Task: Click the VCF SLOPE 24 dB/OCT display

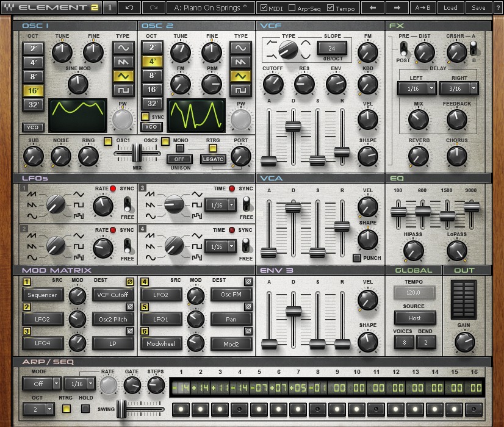Action: click(332, 49)
